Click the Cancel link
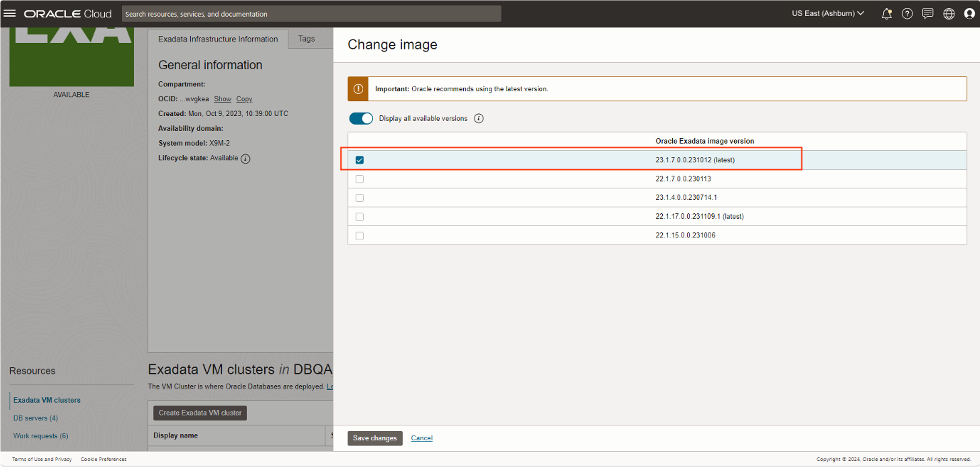The height and width of the screenshot is (467, 980). click(x=422, y=438)
